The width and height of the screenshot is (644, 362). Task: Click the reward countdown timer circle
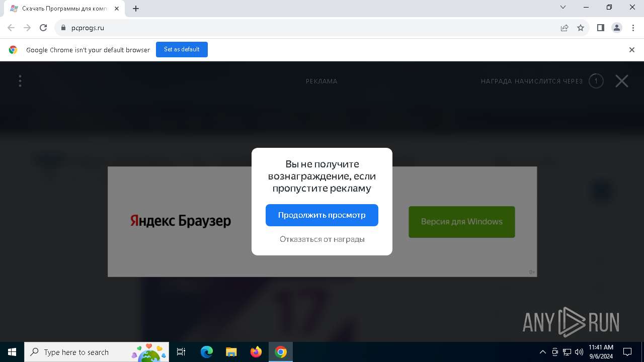596,81
